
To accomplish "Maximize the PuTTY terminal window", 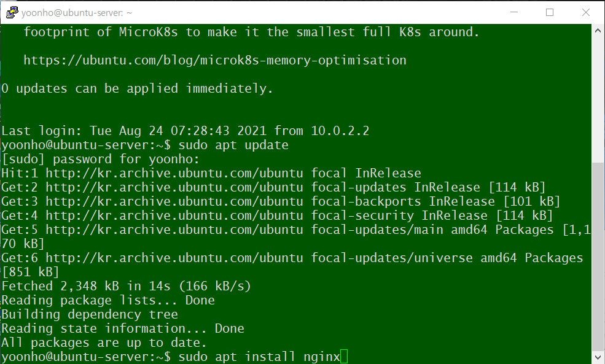I will pos(550,12).
